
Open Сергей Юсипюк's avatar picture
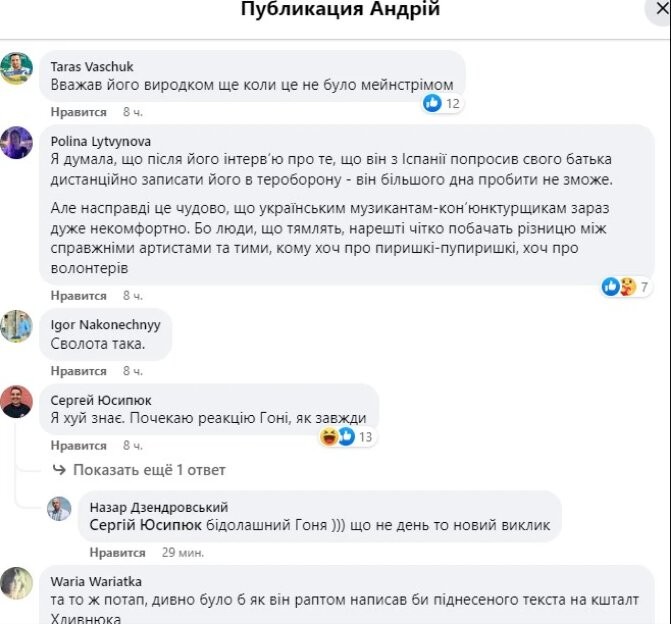click(x=16, y=401)
